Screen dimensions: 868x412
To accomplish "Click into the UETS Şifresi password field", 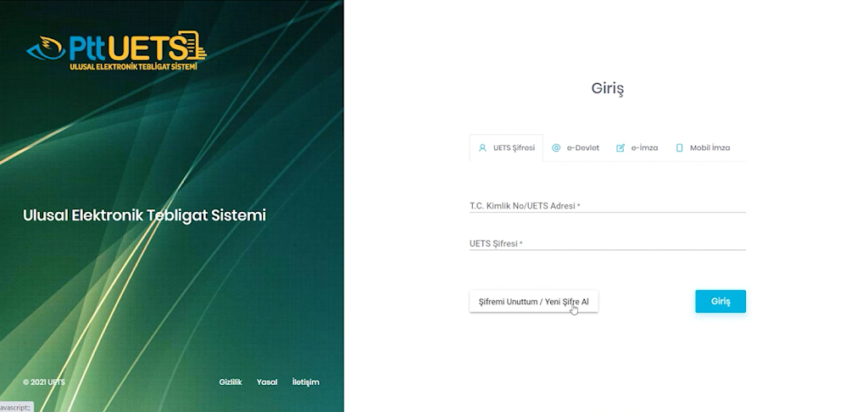I will (607, 243).
